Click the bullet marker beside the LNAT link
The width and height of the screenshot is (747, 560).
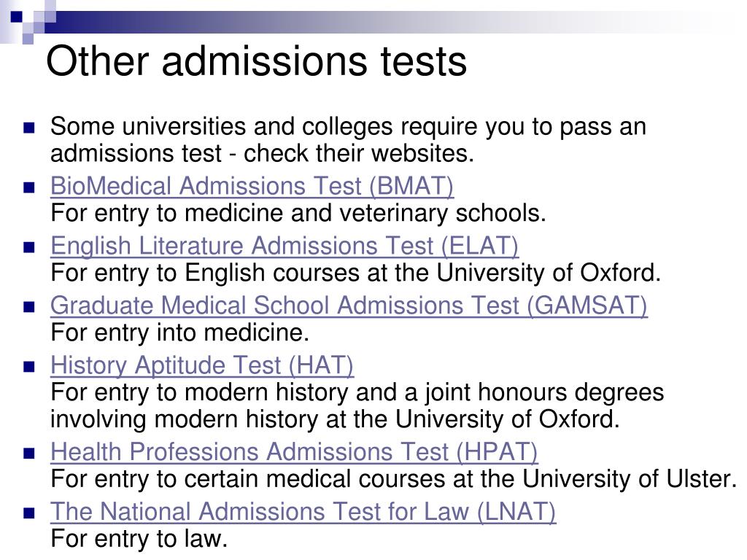click(x=29, y=514)
